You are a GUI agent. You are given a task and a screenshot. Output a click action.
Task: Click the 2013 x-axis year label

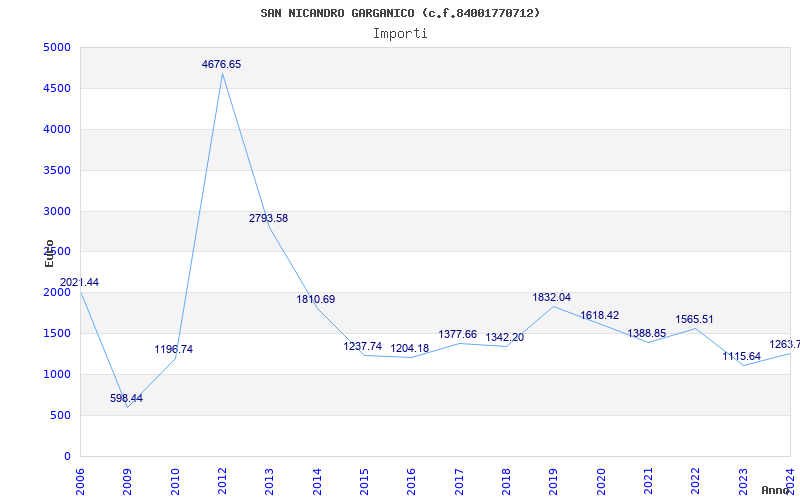point(269,482)
